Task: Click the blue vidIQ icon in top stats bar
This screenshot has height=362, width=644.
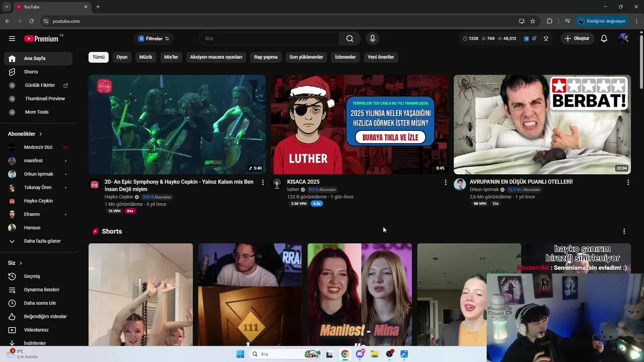Action: (526, 39)
